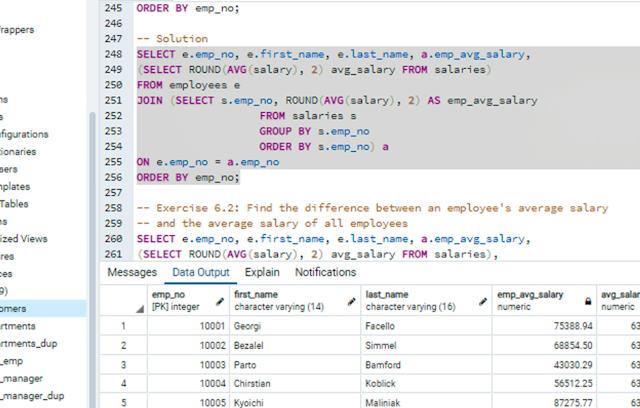Select the 'Tables' node in the browser tree
The image size is (640, 408).
(14, 204)
